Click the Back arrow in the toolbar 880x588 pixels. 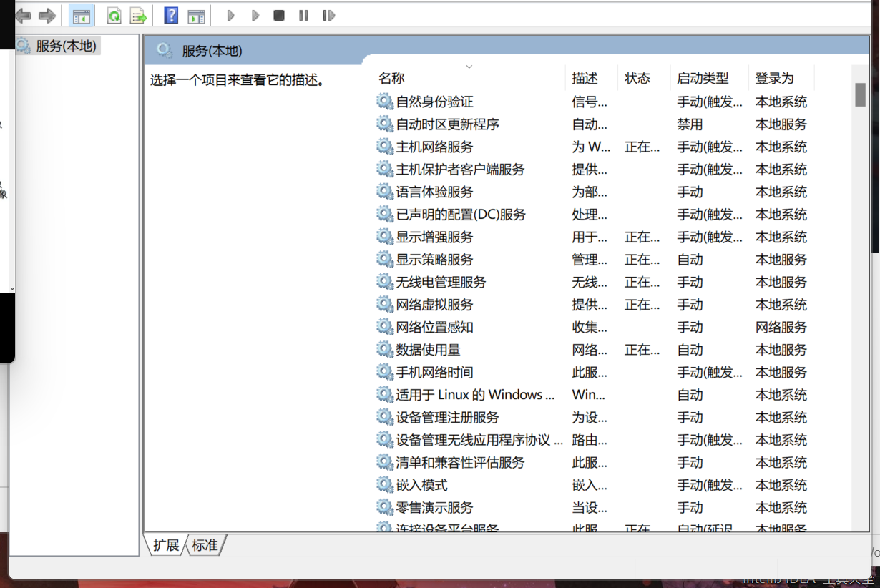tap(23, 15)
